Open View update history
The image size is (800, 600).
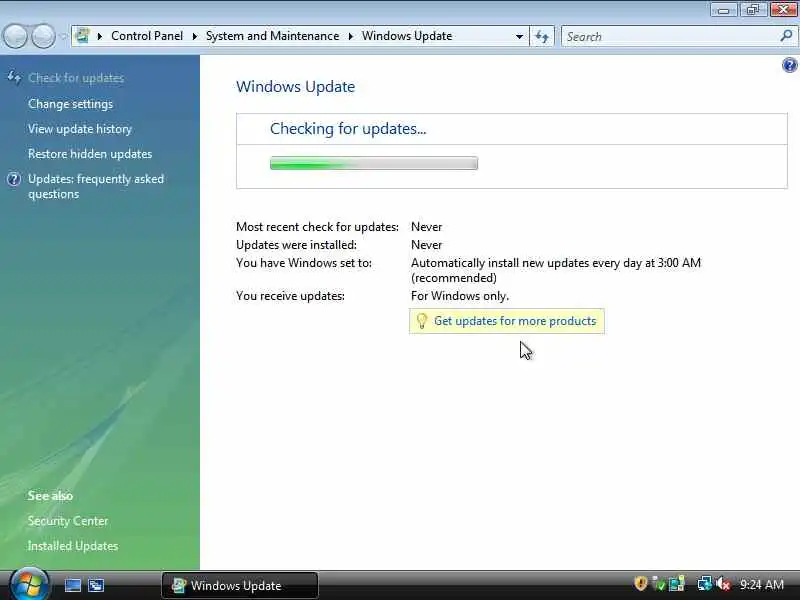[80, 129]
